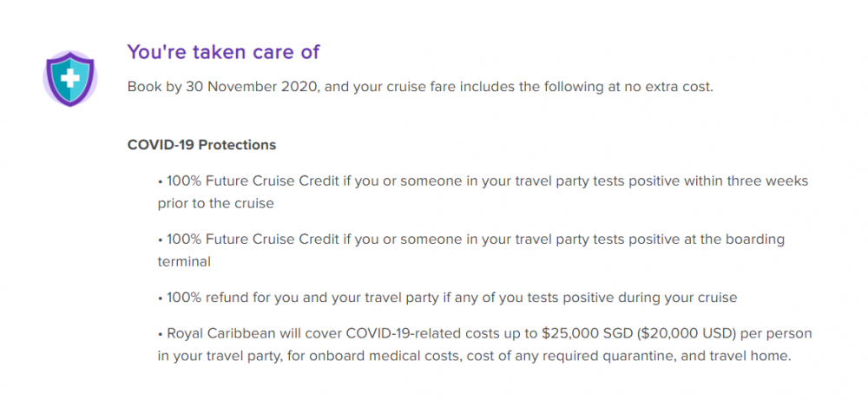
Task: Select the "You're taken care of" heading
Action: click(224, 51)
